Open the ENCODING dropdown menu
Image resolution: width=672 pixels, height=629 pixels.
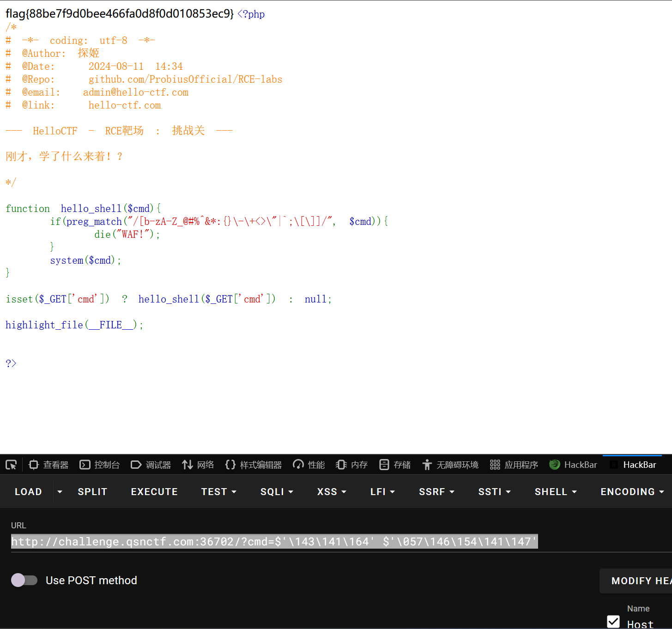point(632,492)
